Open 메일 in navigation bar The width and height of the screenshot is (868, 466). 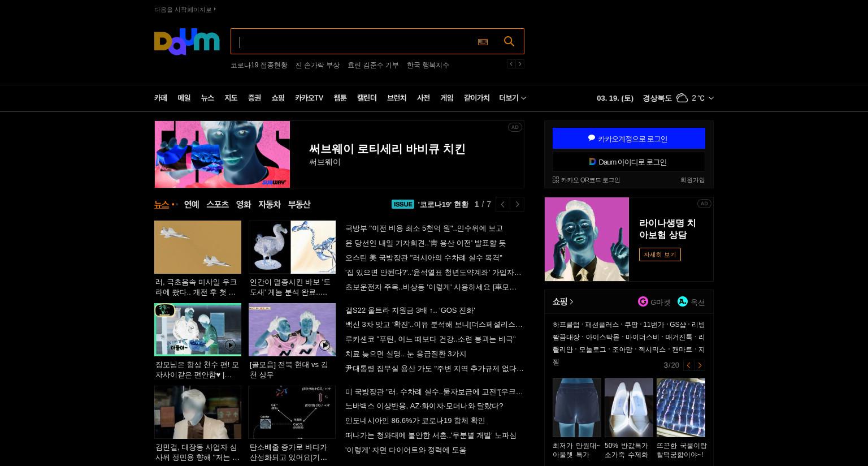click(184, 98)
